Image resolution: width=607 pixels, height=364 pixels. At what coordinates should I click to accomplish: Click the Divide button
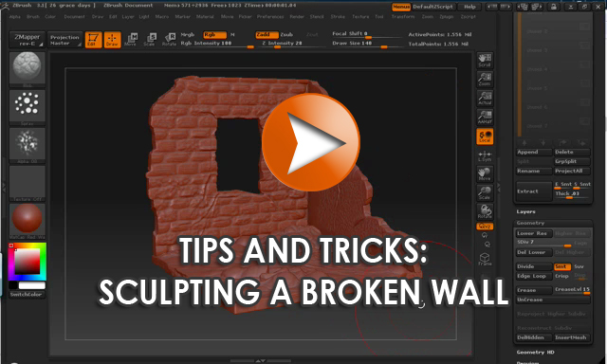coord(534,266)
